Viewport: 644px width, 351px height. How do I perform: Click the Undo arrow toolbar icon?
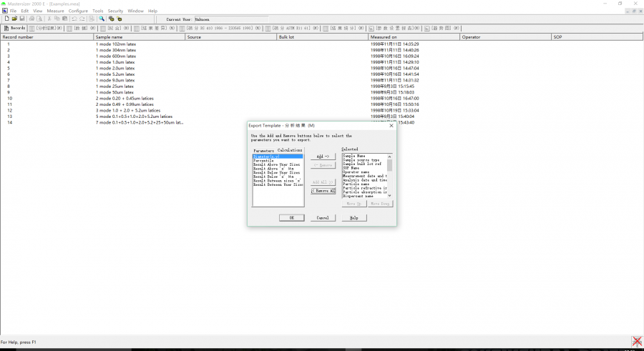coord(74,19)
